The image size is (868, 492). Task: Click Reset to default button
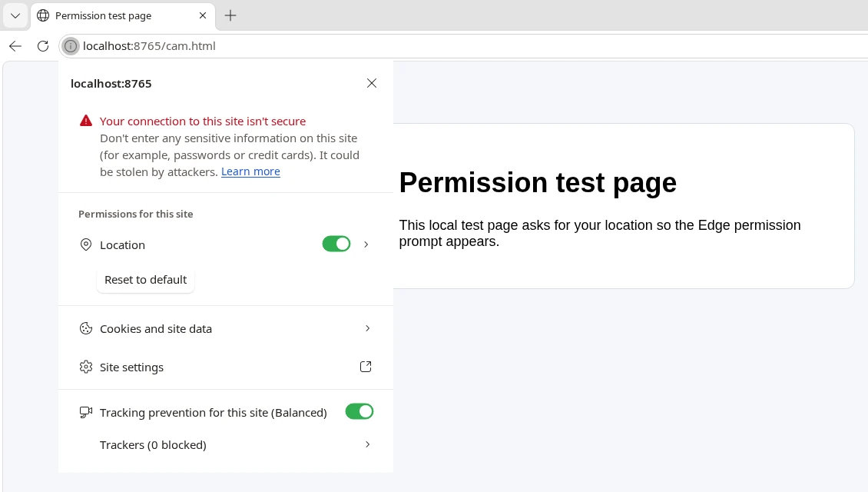[146, 280]
